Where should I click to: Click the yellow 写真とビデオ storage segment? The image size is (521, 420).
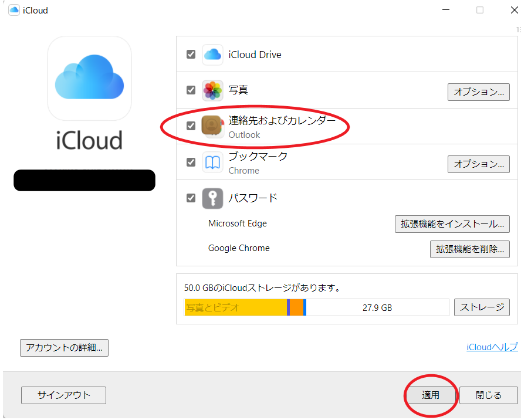pyautogui.click(x=236, y=307)
